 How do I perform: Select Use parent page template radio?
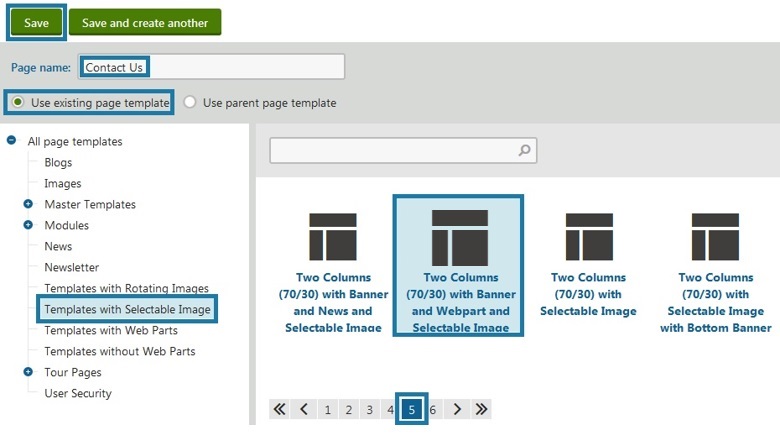pyautogui.click(x=190, y=103)
